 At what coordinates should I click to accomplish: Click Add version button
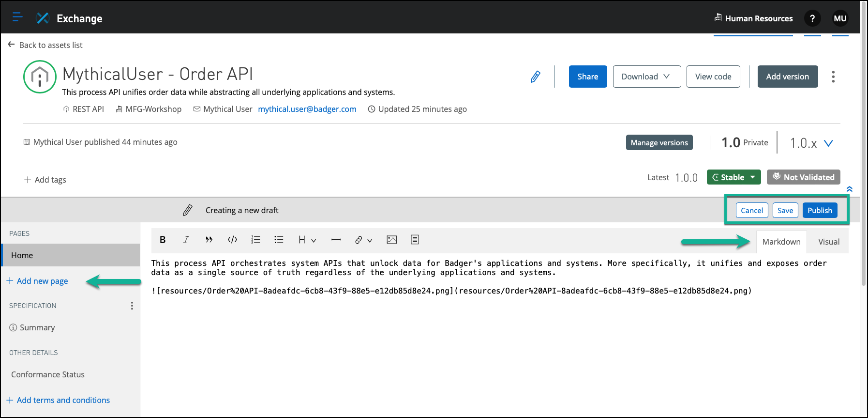click(787, 77)
